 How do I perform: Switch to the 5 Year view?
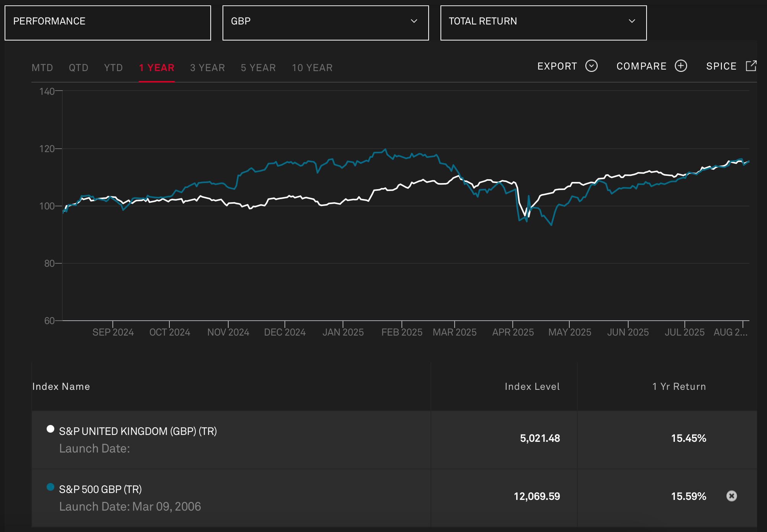(258, 68)
